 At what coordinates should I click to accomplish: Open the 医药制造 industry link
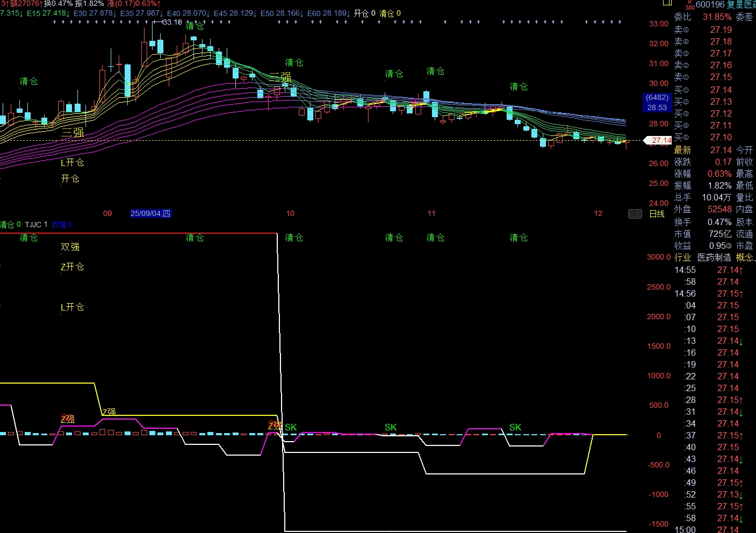(x=714, y=258)
